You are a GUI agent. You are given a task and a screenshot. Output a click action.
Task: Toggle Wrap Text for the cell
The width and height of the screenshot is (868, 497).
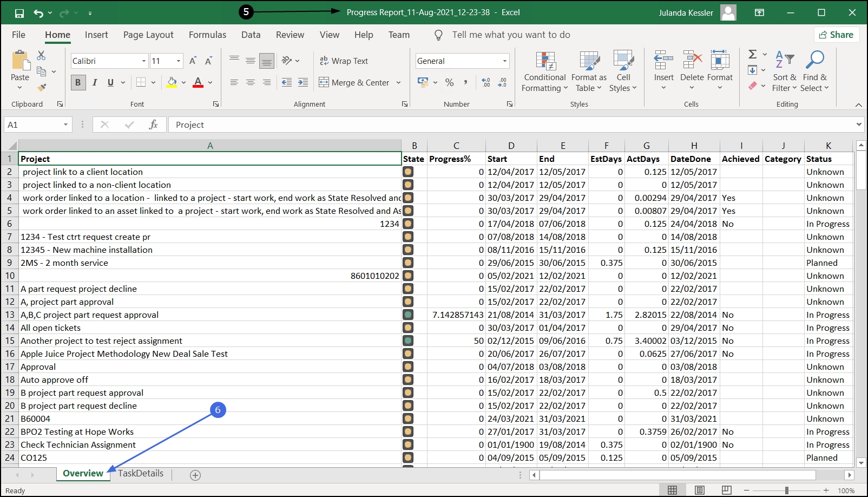[344, 61]
